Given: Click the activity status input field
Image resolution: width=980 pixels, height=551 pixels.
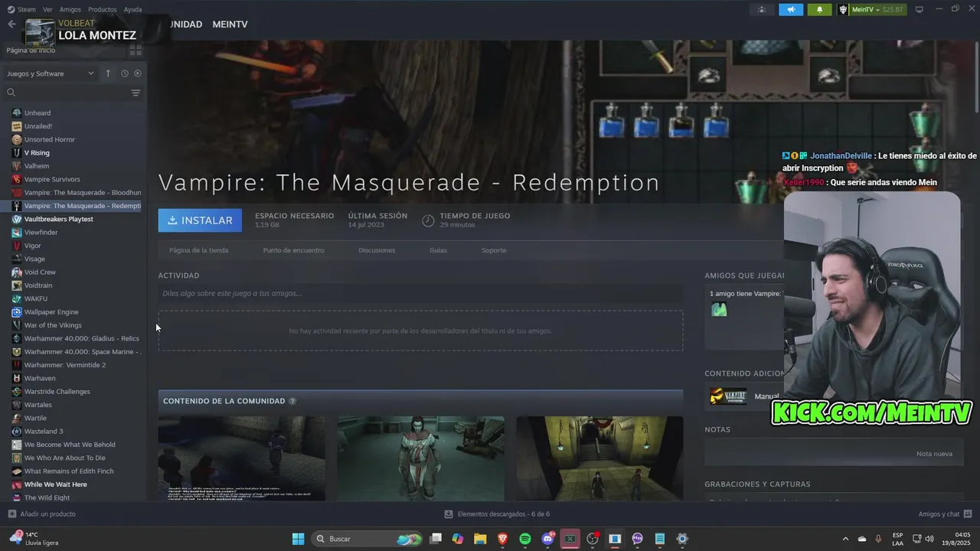Looking at the screenshot, I should [420, 293].
